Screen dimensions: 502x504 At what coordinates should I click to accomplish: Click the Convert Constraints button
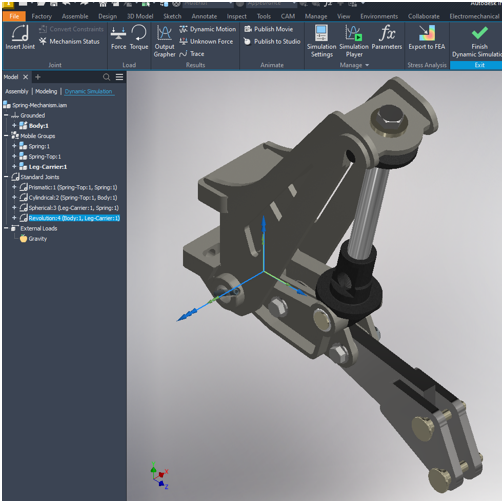71,29
